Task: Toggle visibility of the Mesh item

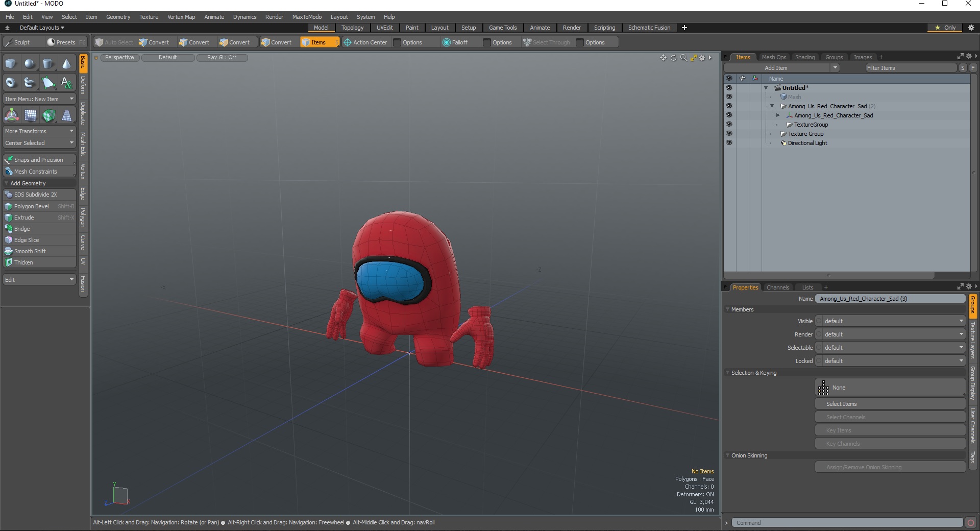Action: 729,97
